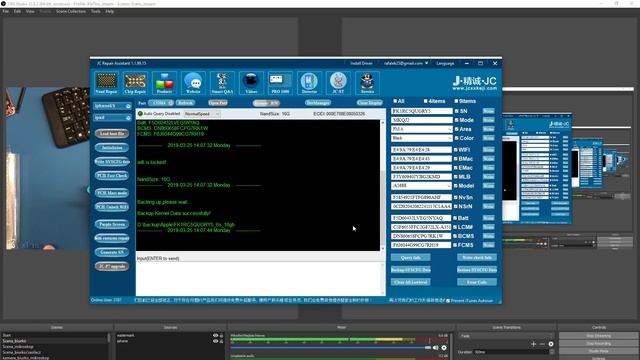Click the Query Info button

(411, 258)
